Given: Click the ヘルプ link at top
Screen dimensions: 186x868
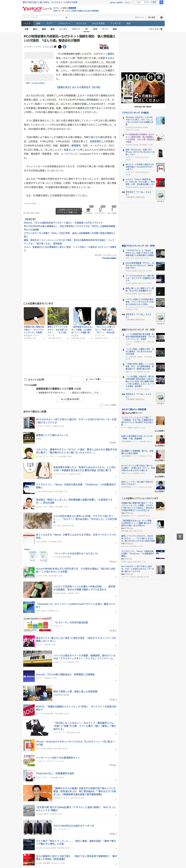Looking at the screenshot, I should [x=127, y=2].
